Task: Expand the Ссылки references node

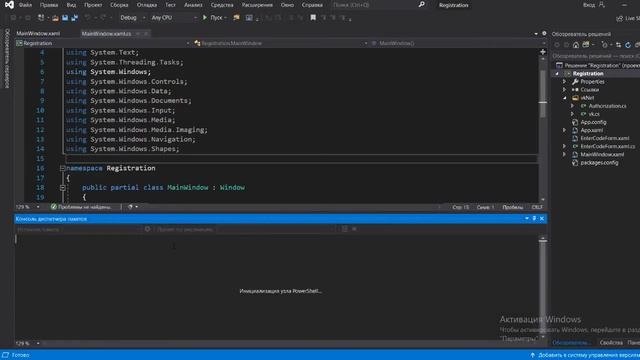Action: click(565, 90)
